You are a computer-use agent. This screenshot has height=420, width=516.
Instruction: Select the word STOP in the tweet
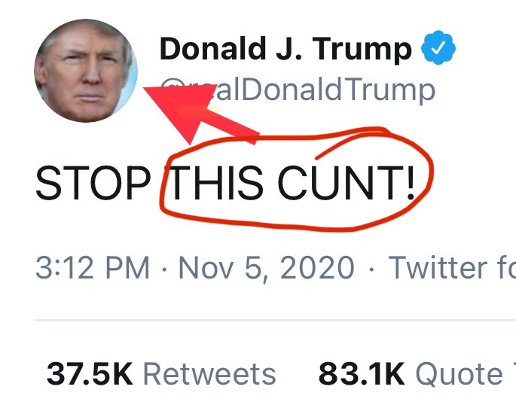point(93,183)
